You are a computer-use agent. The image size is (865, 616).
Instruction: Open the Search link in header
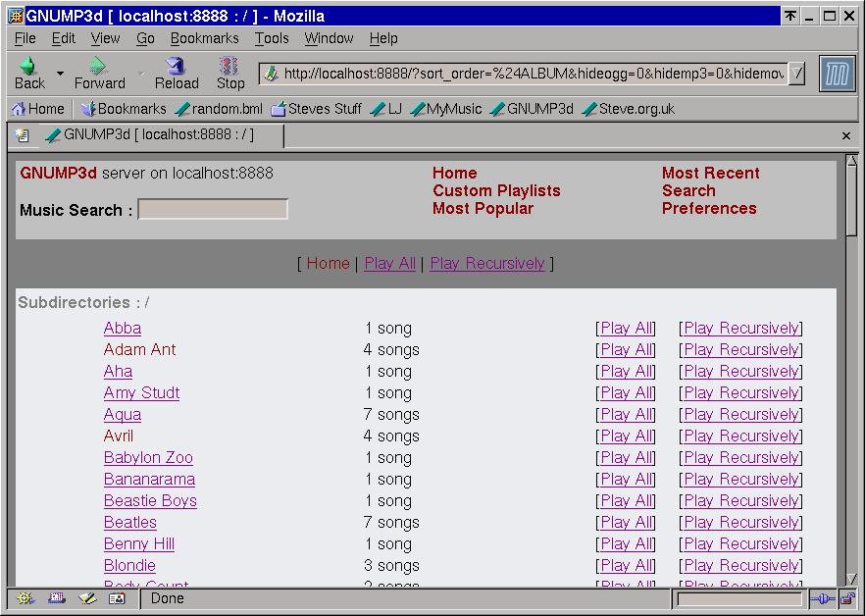688,190
